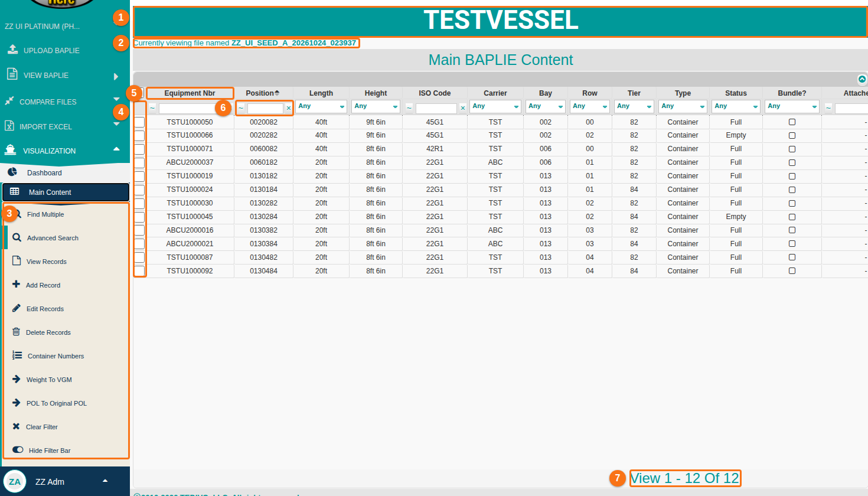Click the Add Record plus icon
The height and width of the screenshot is (496, 868).
click(x=16, y=284)
